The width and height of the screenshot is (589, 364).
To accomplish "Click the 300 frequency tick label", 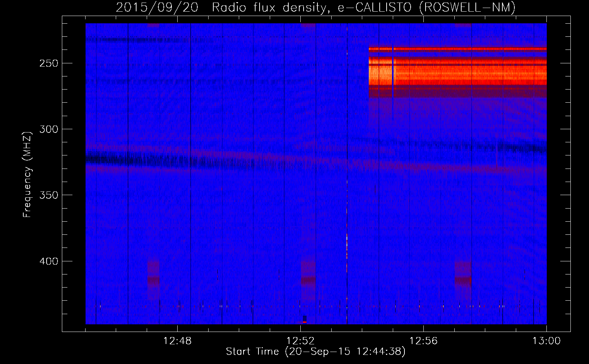I will 49,129.
